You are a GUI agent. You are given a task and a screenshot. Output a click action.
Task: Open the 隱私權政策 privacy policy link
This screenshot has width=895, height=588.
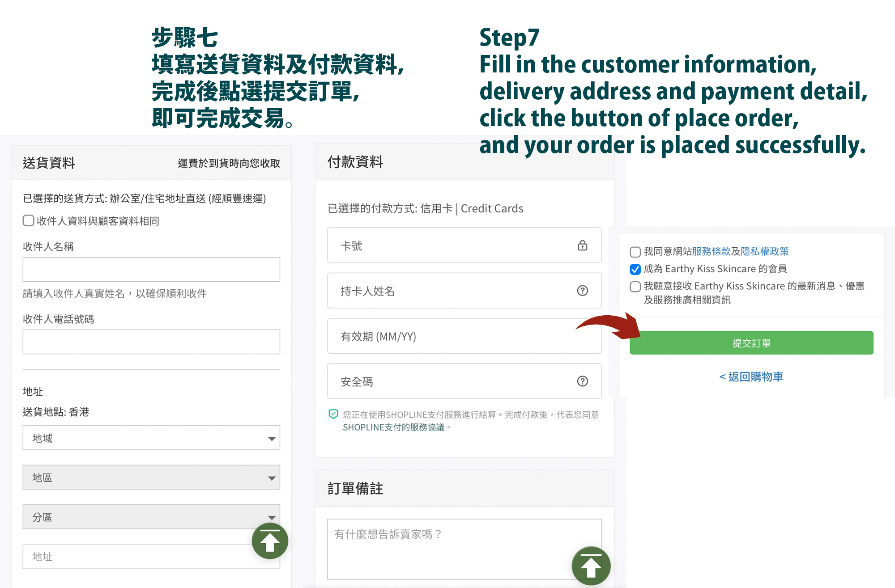[764, 252]
